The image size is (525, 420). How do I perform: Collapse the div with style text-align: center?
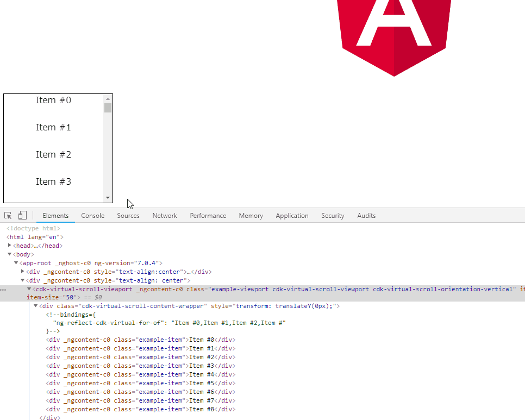coord(23,280)
